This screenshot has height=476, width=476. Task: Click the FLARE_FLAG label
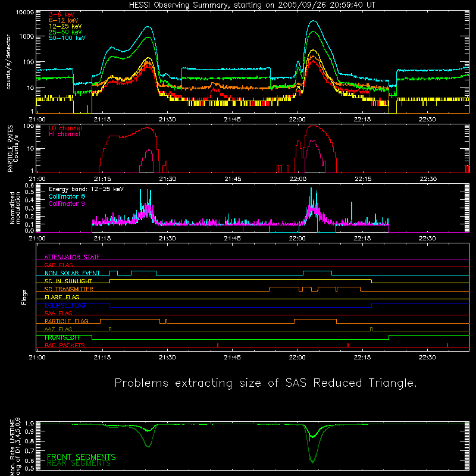(62, 297)
